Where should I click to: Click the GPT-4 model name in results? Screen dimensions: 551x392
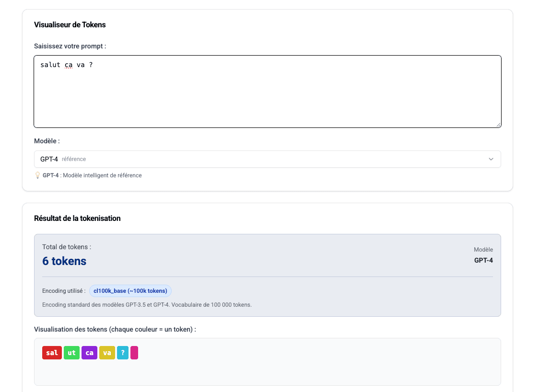[483, 260]
